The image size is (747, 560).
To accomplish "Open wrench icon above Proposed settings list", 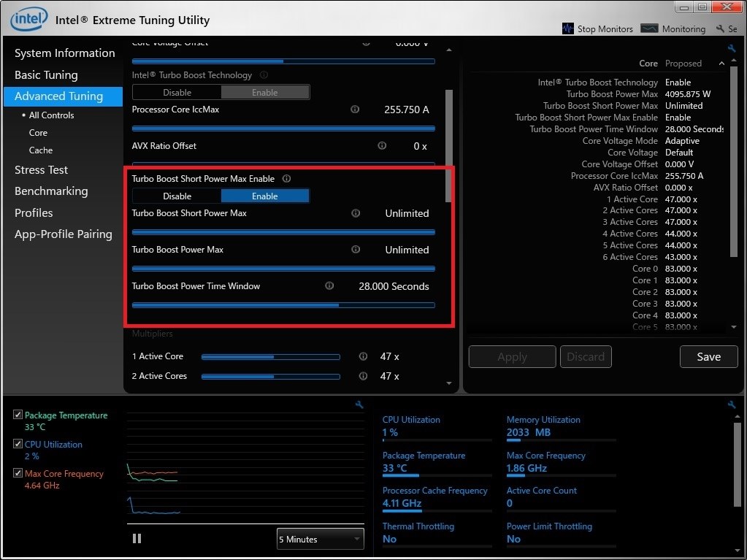I will click(732, 48).
